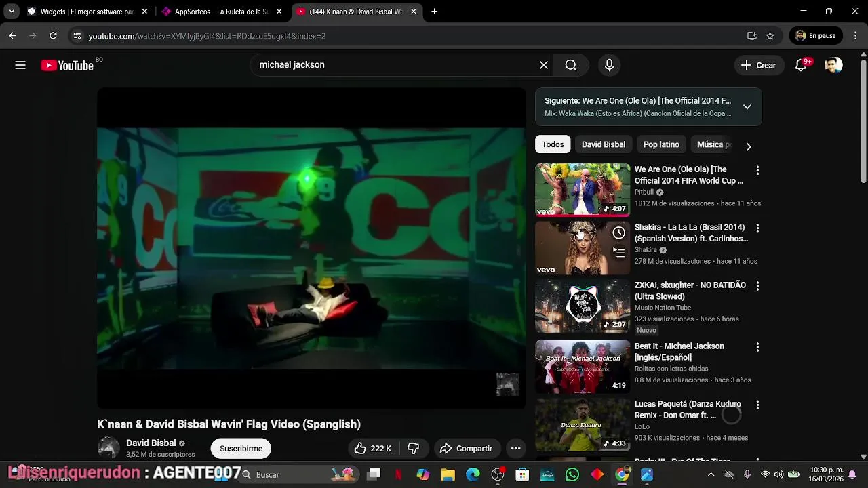Open Netflix from the taskbar
The image size is (868, 488).
398,474
